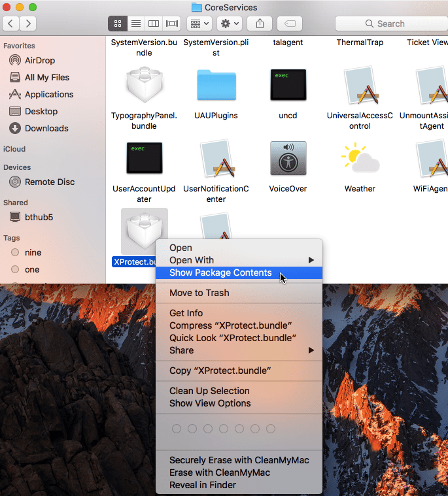This screenshot has width=448, height=496.
Task: Click the SystemVersion.plist file name
Action: pyautogui.click(x=216, y=48)
